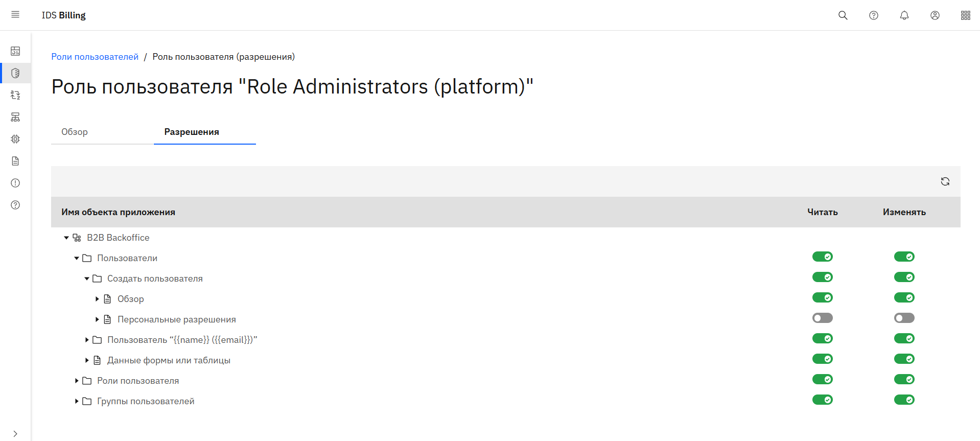Screen dimensions: 980x441
Task: Enable Read for Персональные разрешения
Action: (x=822, y=318)
